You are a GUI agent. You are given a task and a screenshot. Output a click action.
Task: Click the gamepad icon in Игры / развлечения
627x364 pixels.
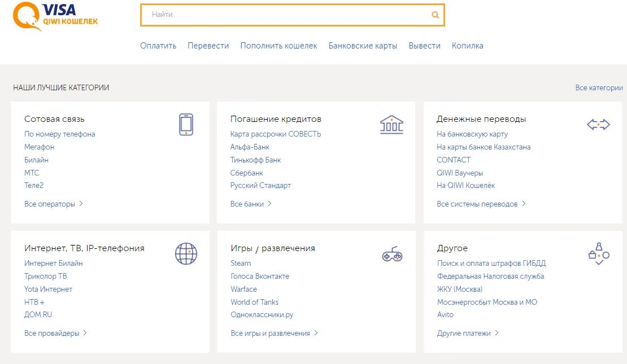(392, 254)
